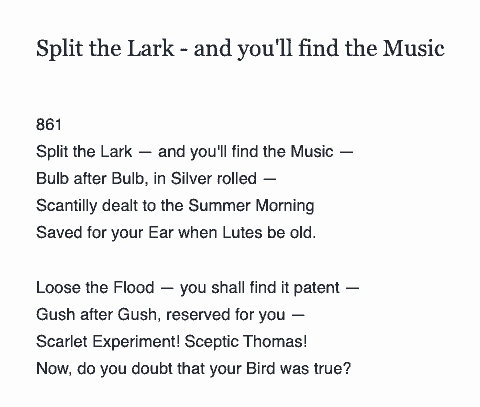
Task: Click the line 'Now, do you doubt that your Bird was true?'
Action: click(x=193, y=368)
